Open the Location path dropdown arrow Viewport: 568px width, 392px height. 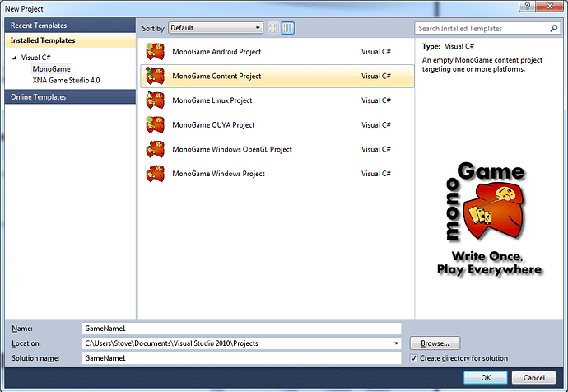[396, 343]
